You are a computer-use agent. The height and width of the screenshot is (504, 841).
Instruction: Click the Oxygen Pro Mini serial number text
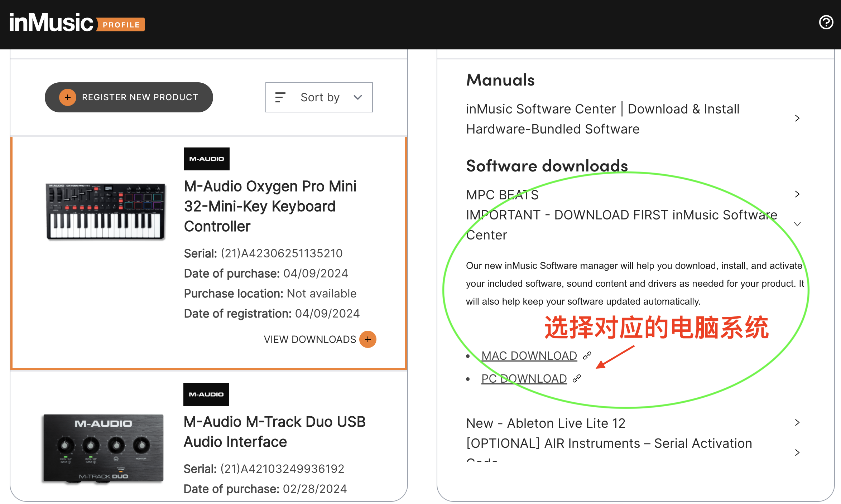(263, 253)
